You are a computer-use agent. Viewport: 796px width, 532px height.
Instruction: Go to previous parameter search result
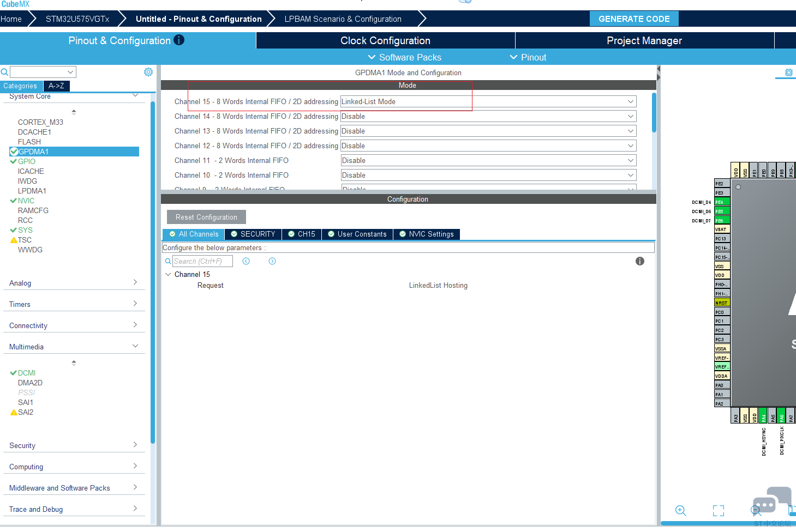pos(246,261)
